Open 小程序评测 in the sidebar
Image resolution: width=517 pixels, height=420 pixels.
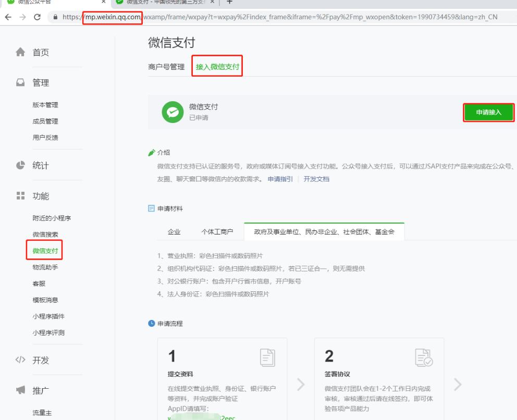(x=48, y=332)
